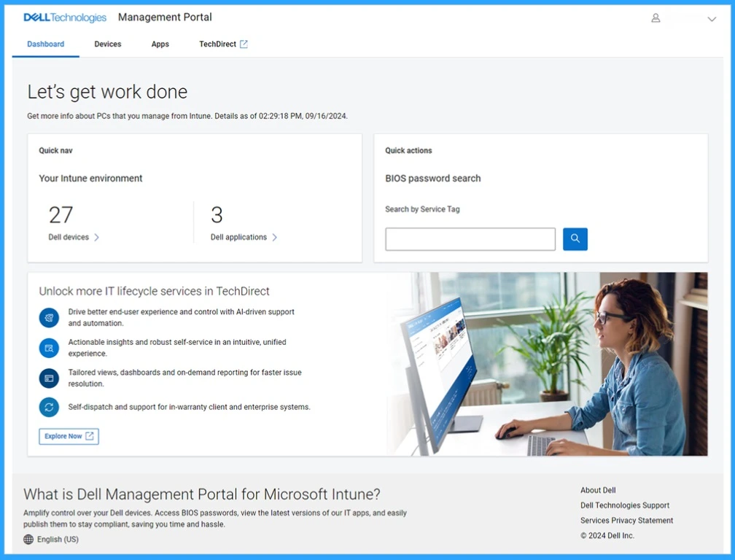Click the globe language icon
Screen dimensions: 735x560
pyautogui.click(x=28, y=540)
